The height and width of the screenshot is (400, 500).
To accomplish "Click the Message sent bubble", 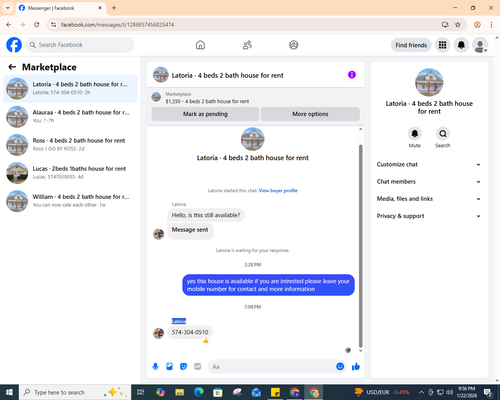I will click(190, 230).
